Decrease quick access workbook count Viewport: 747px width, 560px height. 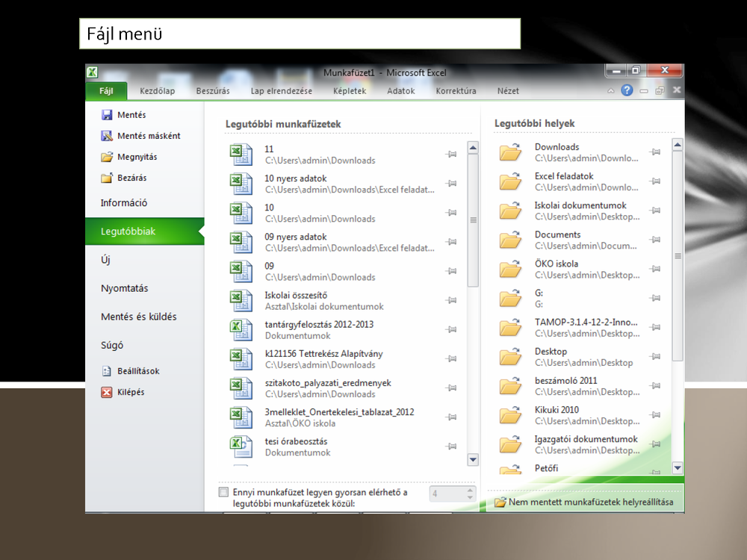click(470, 497)
